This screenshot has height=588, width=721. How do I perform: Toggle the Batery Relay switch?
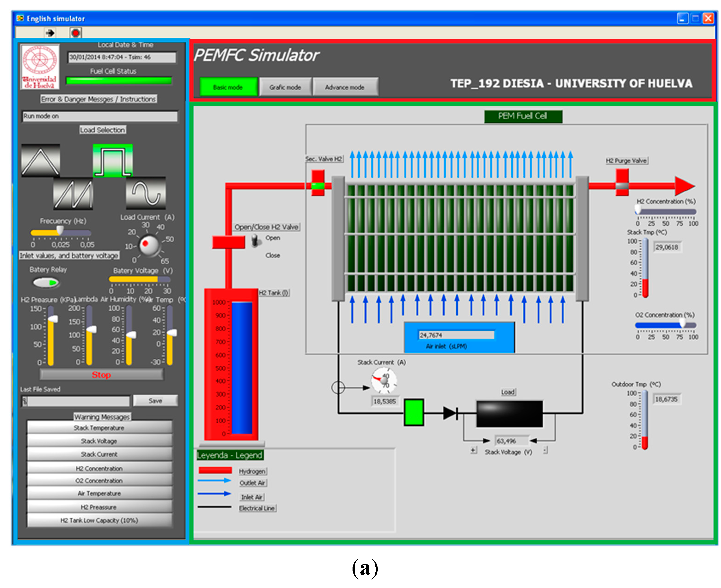click(x=46, y=282)
